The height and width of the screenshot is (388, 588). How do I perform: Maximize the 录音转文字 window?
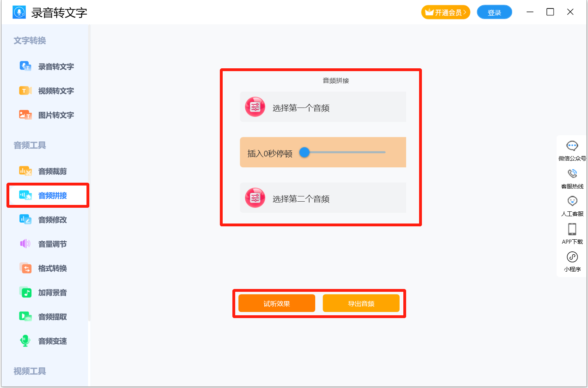click(x=550, y=12)
